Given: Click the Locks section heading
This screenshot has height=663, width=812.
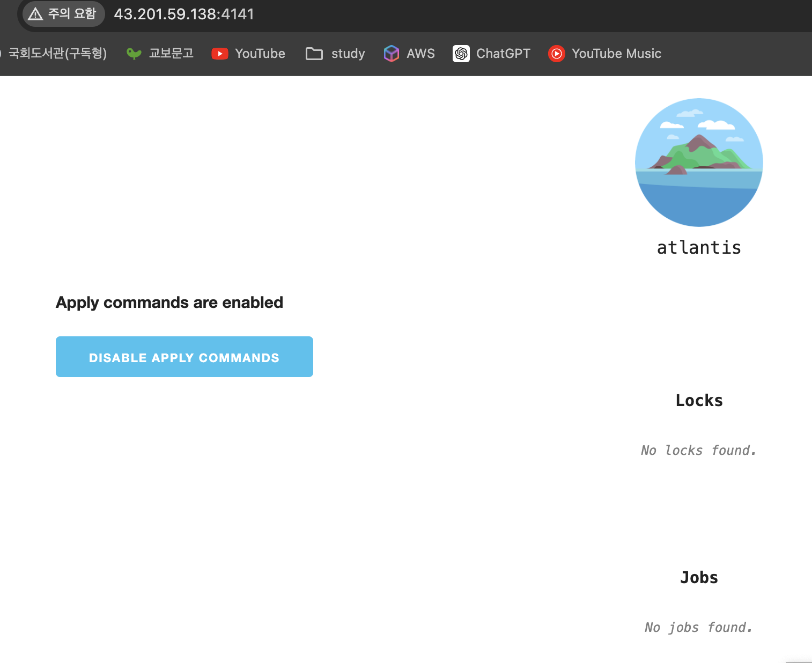Looking at the screenshot, I should click(699, 400).
